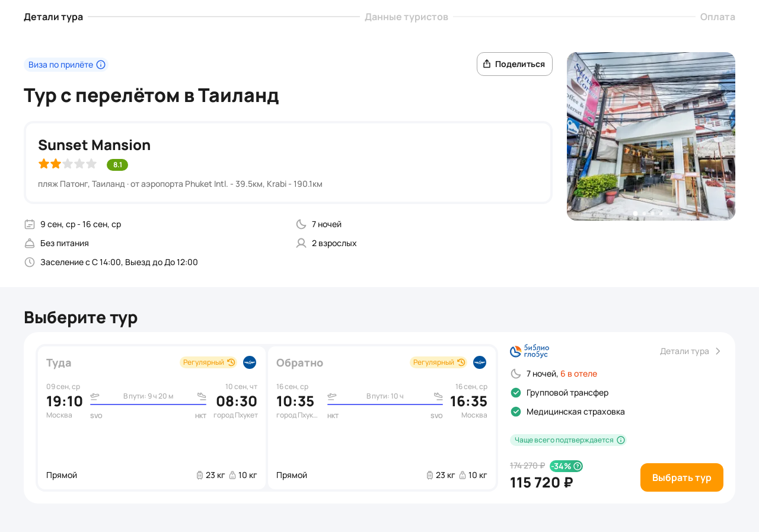Click the 115 720 ₽ price
This screenshot has width=759, height=532.
541,483
